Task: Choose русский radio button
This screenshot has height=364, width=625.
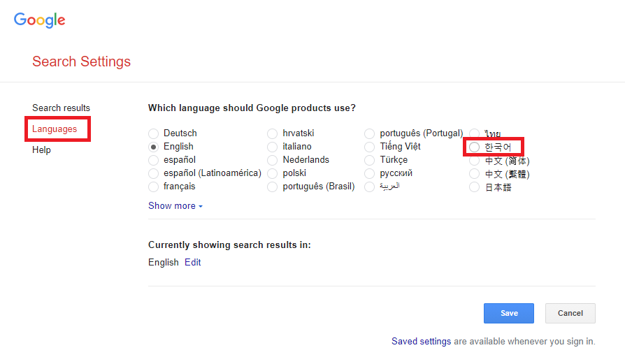Action: (370, 174)
